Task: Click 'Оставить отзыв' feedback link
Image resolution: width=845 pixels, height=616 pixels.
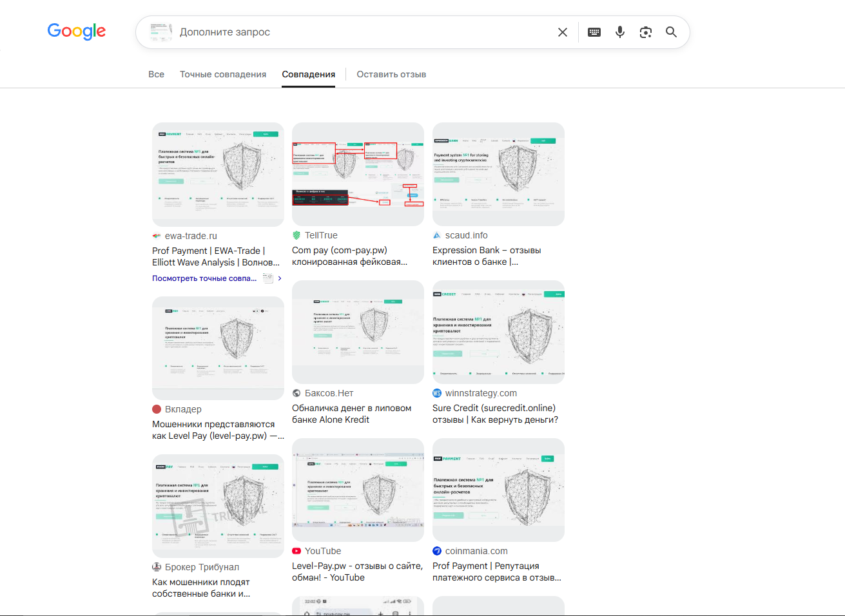Action: (391, 74)
